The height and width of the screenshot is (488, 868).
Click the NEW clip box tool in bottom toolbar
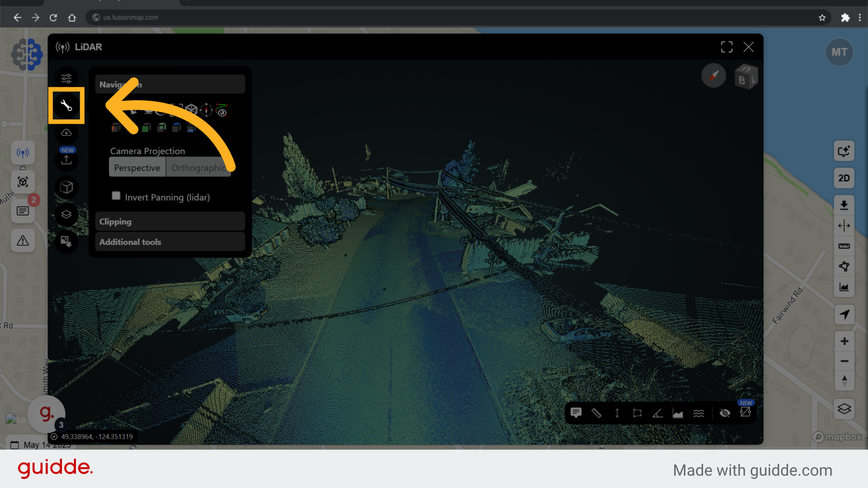point(745,412)
